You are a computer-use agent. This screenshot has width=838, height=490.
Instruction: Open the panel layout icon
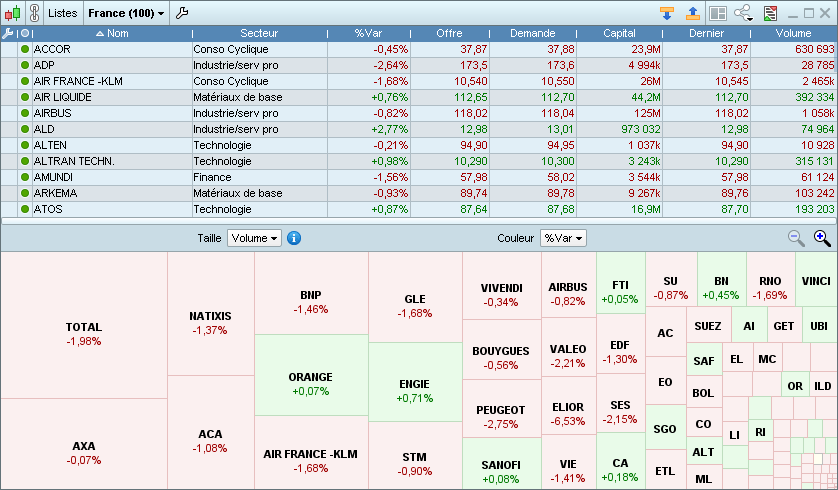717,13
